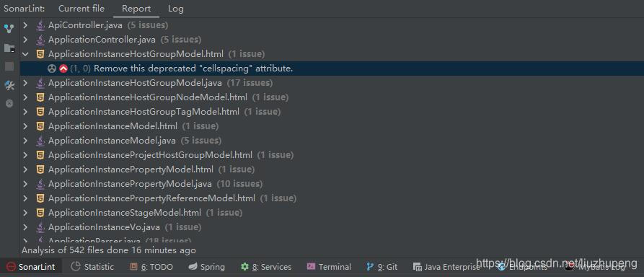Collapse ApplicationInstanceHostGroupModel.html node
644x277 pixels.
pyautogui.click(x=25, y=54)
